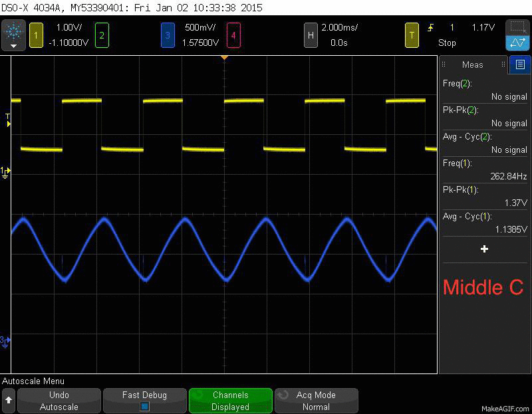532x414 pixels.
Task: Open the Keysight main menu logo button
Action: (13, 35)
